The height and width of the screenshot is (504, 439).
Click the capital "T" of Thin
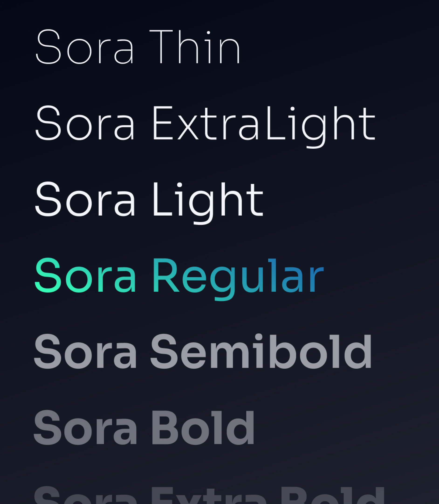coord(161,47)
